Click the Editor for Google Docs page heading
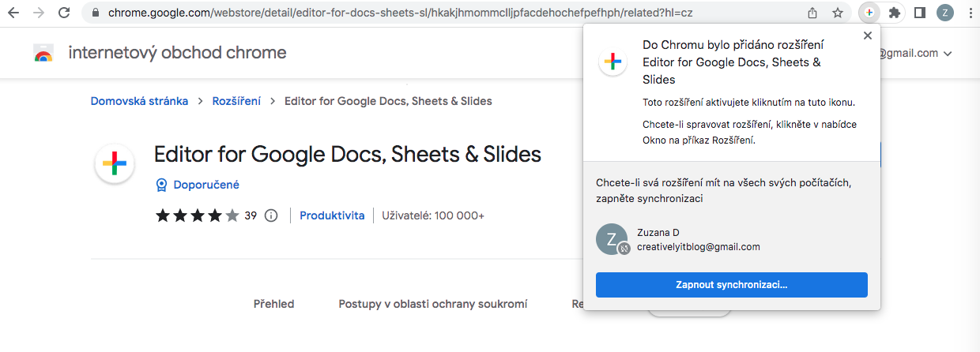The image size is (980, 352). pyautogui.click(x=348, y=153)
